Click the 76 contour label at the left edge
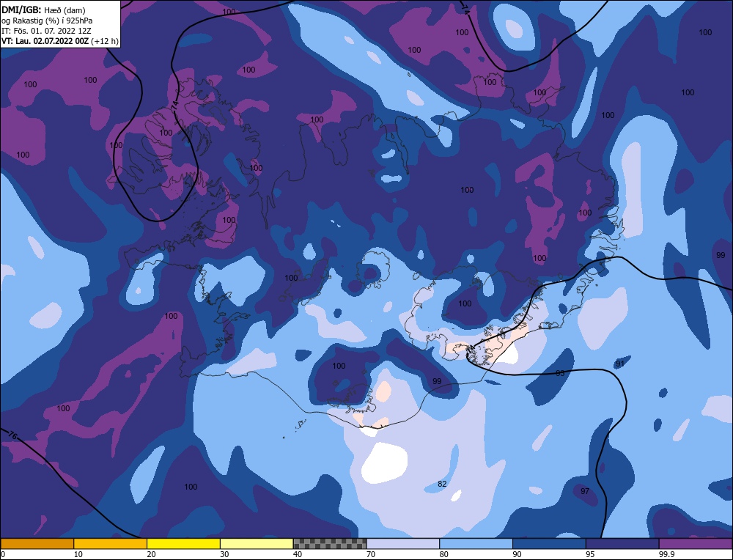733x560 pixels. (12, 435)
